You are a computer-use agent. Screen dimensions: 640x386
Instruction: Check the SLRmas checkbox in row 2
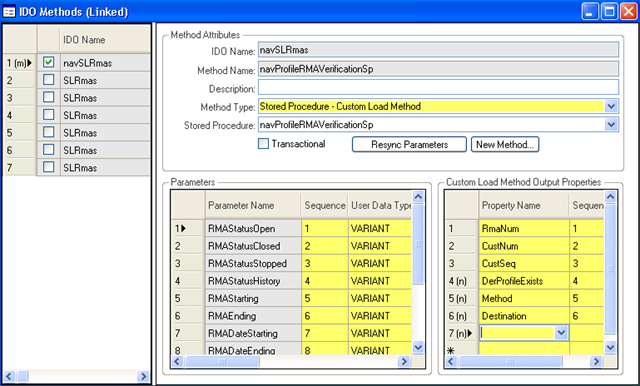[x=49, y=80]
